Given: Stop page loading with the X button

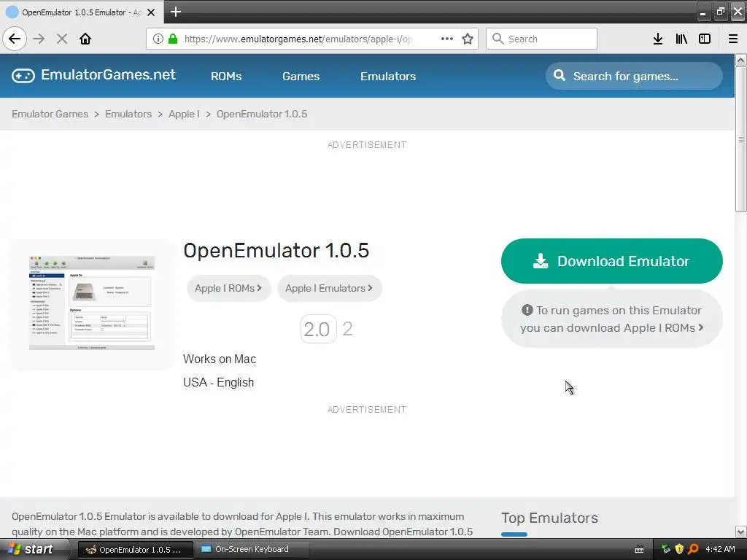Looking at the screenshot, I should [62, 39].
